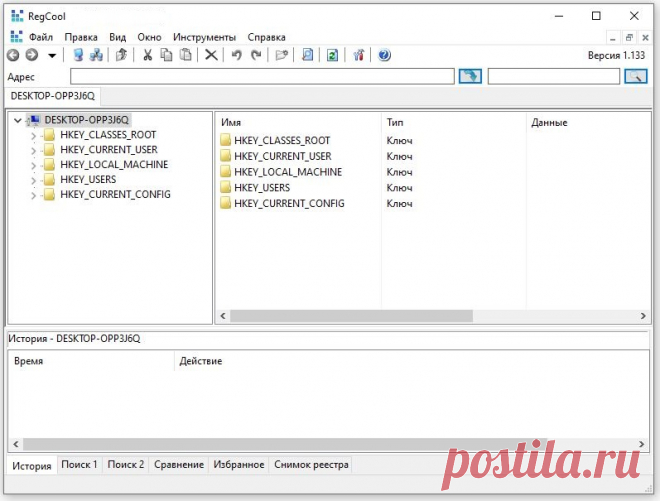Click the Forward navigation arrow

(32, 55)
